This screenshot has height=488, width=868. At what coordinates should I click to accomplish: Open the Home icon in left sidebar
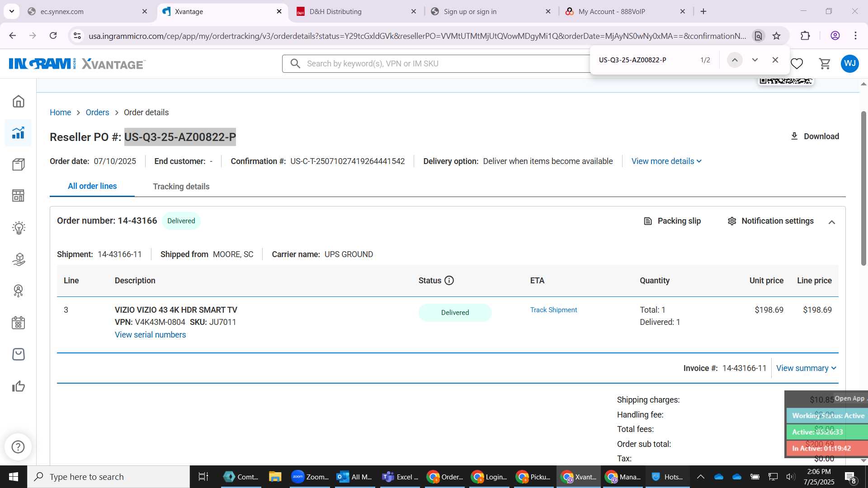tap(19, 101)
